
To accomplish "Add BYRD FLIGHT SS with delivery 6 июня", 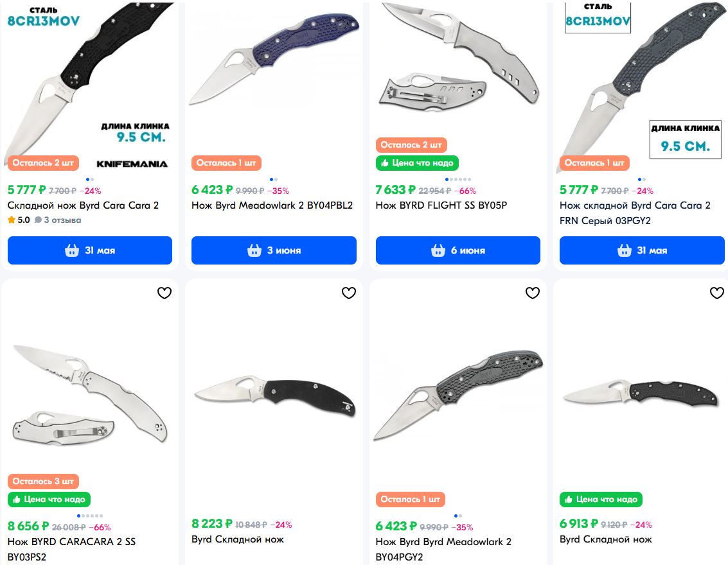I will coord(457,250).
